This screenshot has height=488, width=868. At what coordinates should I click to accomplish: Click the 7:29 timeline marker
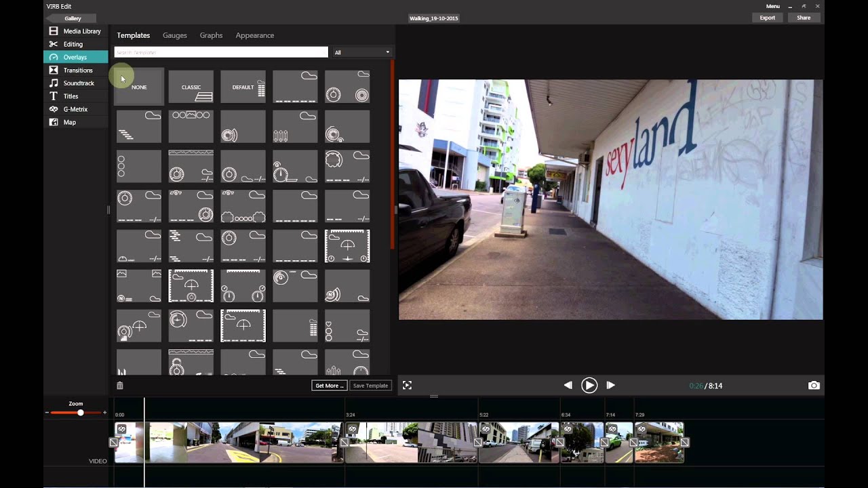click(x=639, y=414)
